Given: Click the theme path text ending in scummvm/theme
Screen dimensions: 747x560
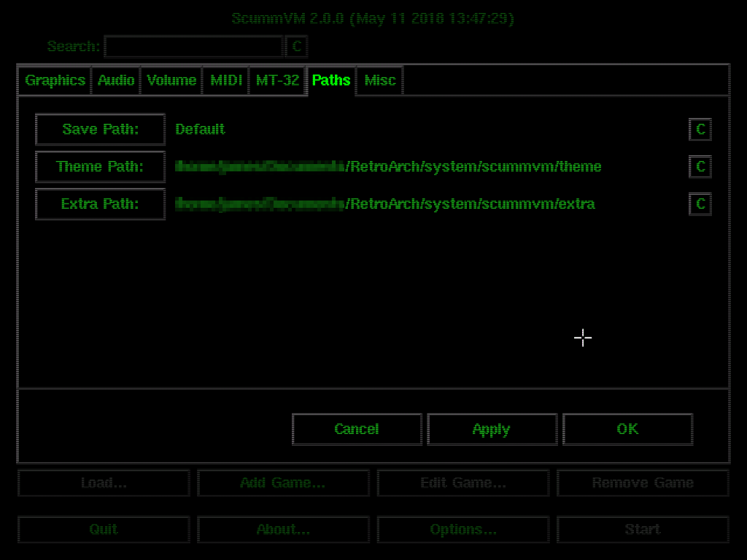Looking at the screenshot, I should coord(388,167).
